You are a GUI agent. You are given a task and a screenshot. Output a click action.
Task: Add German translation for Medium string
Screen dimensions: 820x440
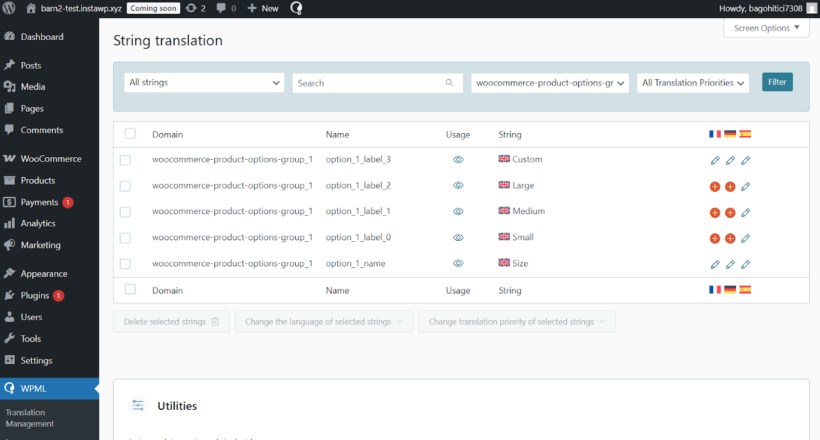[730, 212]
